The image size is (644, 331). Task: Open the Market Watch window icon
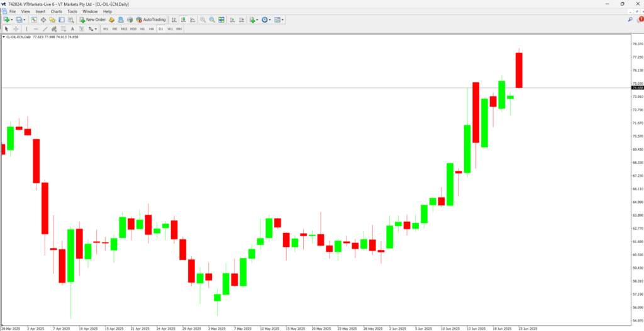pyautogui.click(x=34, y=19)
